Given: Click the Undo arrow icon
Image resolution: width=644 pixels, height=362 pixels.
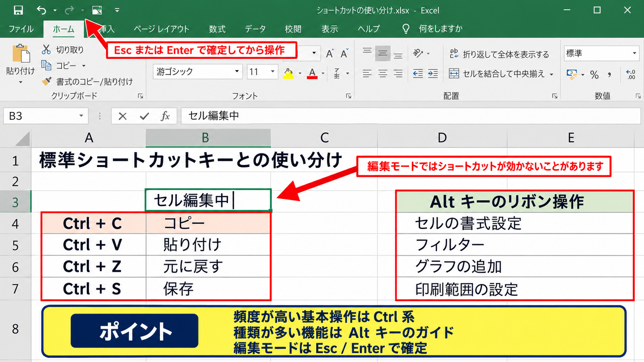Looking at the screenshot, I should pyautogui.click(x=41, y=10).
